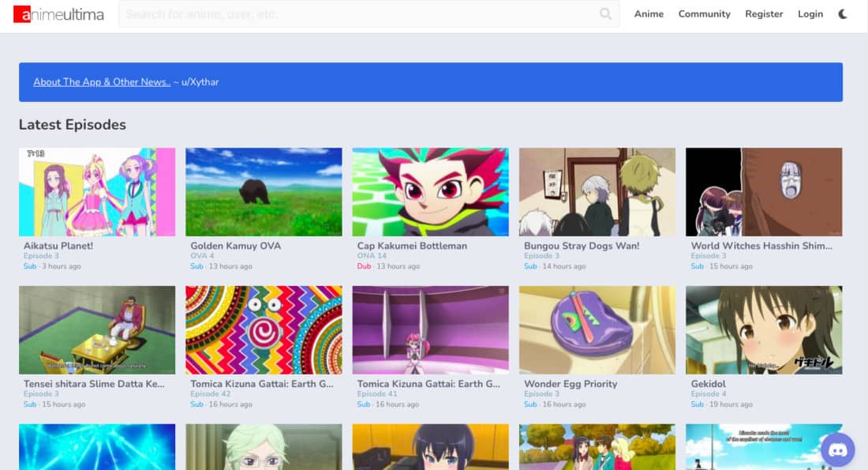Viewport: 868px width, 470px height.
Task: Open the Discord chat bubble icon
Action: click(837, 449)
